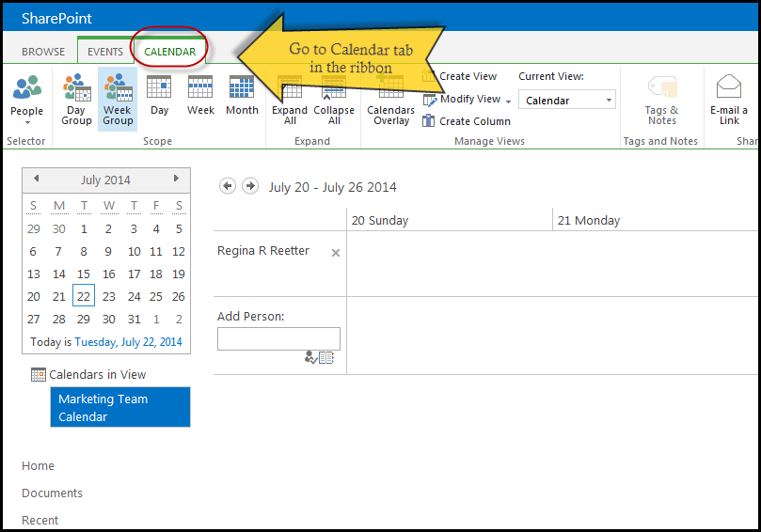Select June 30 in the mini calendar
Screen dimensions: 761x532
coord(58,229)
